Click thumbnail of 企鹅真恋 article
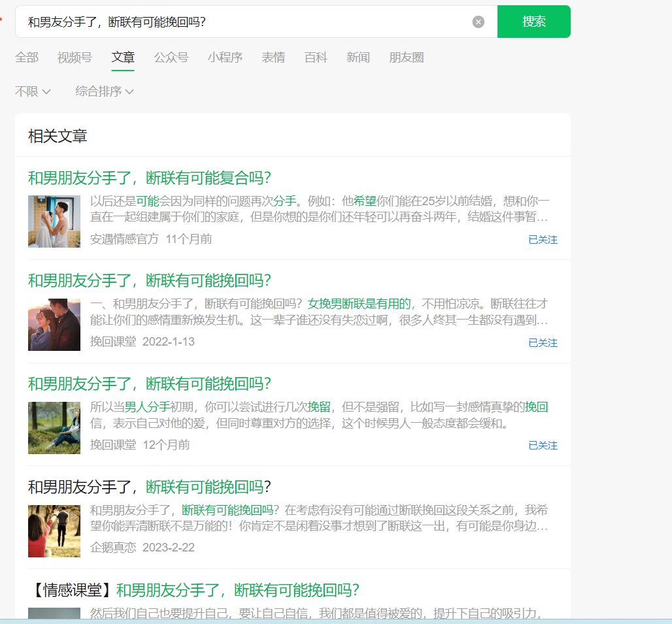The image size is (672, 624). [x=54, y=531]
